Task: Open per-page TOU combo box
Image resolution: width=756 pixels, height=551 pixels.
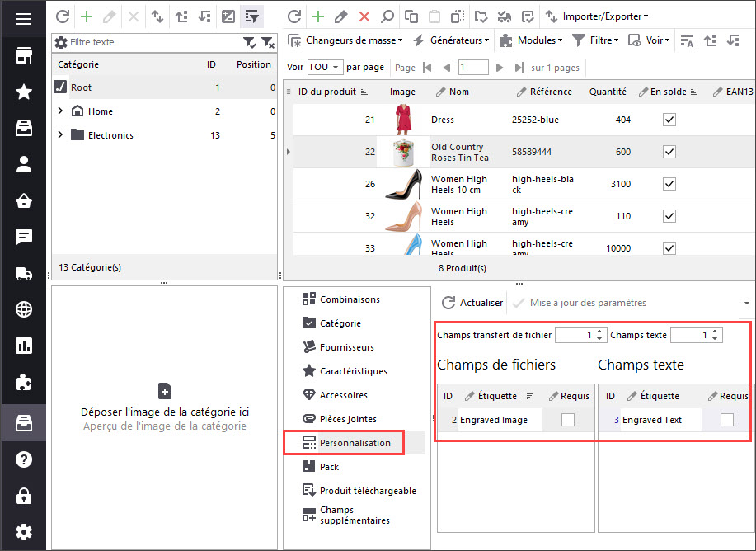Action: point(325,67)
